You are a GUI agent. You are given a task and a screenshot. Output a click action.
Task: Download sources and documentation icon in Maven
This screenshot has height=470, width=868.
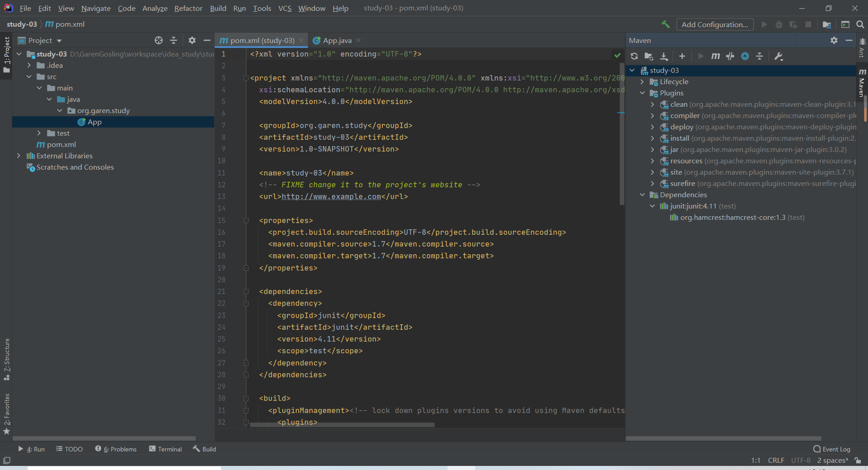click(x=664, y=56)
